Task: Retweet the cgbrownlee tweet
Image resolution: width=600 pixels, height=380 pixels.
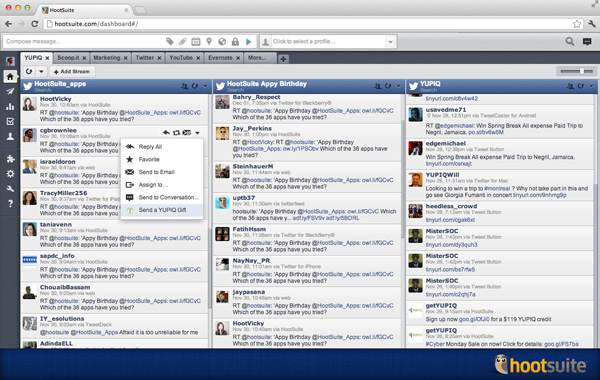Action: point(176,132)
